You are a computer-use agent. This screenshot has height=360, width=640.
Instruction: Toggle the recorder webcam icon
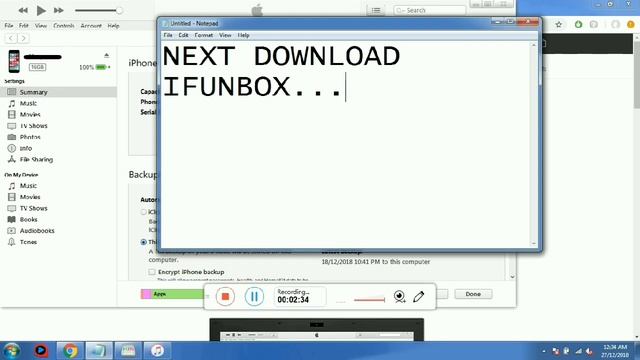click(x=400, y=296)
